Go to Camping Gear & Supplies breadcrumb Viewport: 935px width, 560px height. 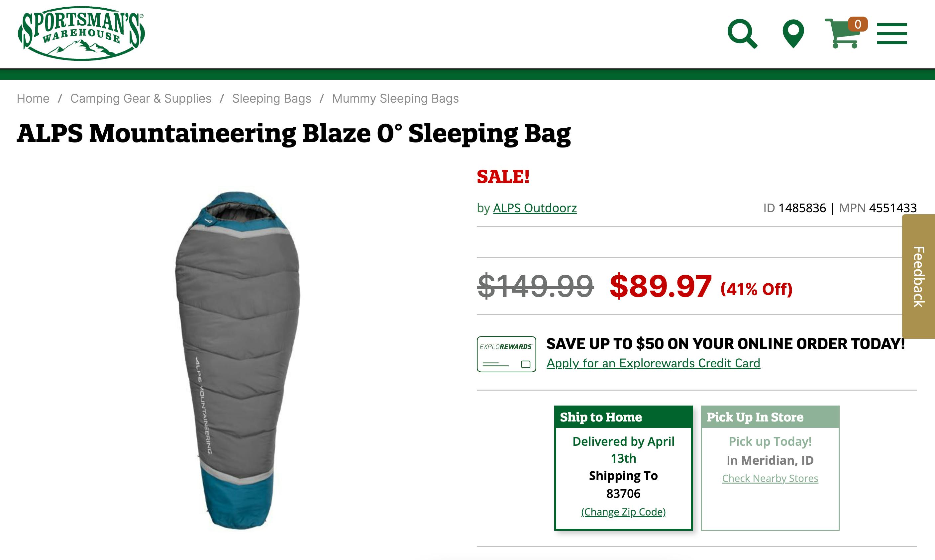point(141,99)
